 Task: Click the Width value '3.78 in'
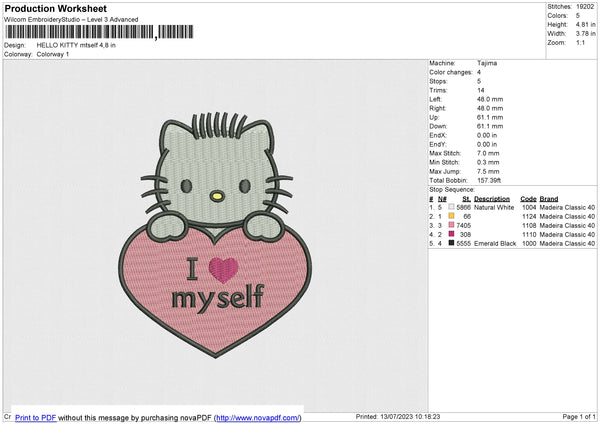[x=585, y=34]
